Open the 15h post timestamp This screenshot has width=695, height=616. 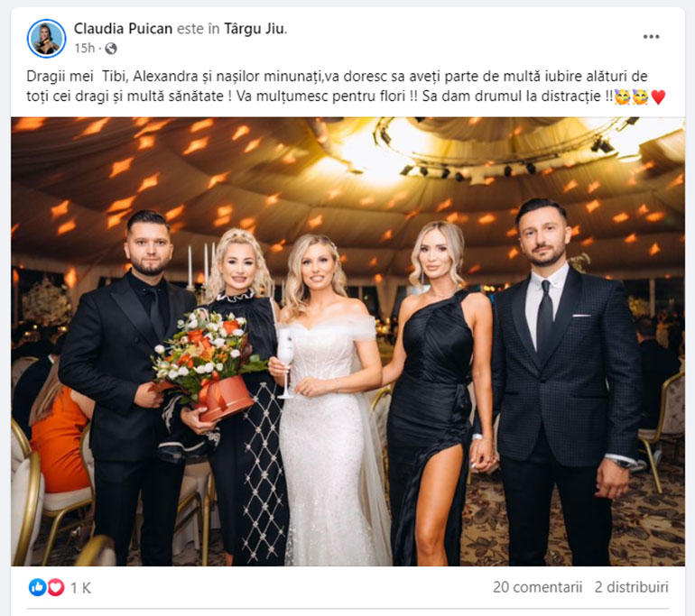coord(84,48)
